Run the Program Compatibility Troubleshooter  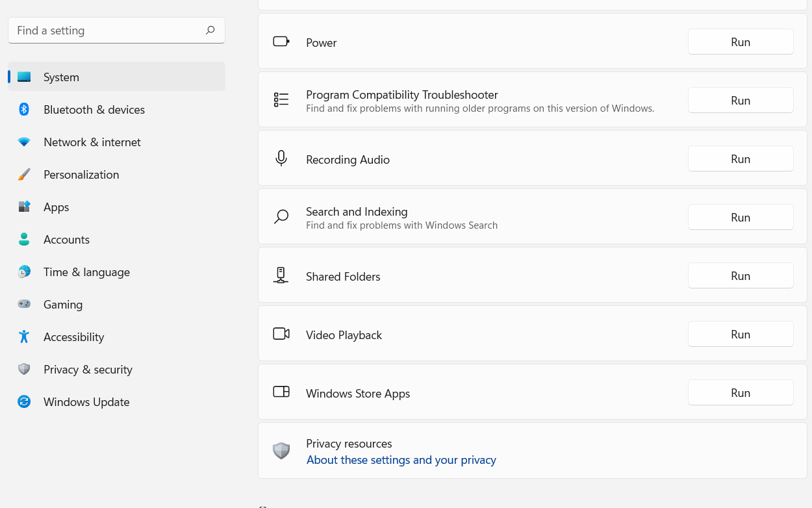pos(740,100)
